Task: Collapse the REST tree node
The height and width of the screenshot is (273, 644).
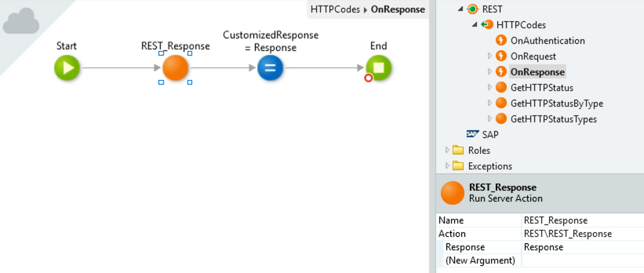Action: pos(460,9)
